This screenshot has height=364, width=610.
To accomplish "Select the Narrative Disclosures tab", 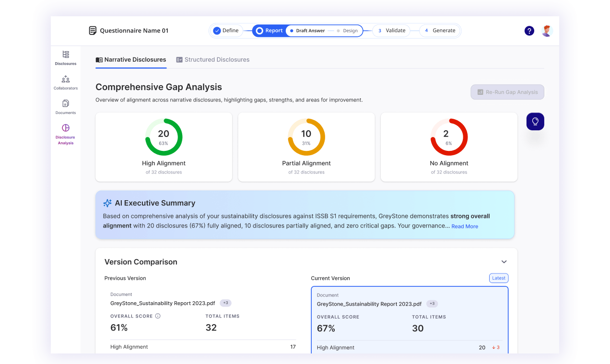I will tap(131, 60).
